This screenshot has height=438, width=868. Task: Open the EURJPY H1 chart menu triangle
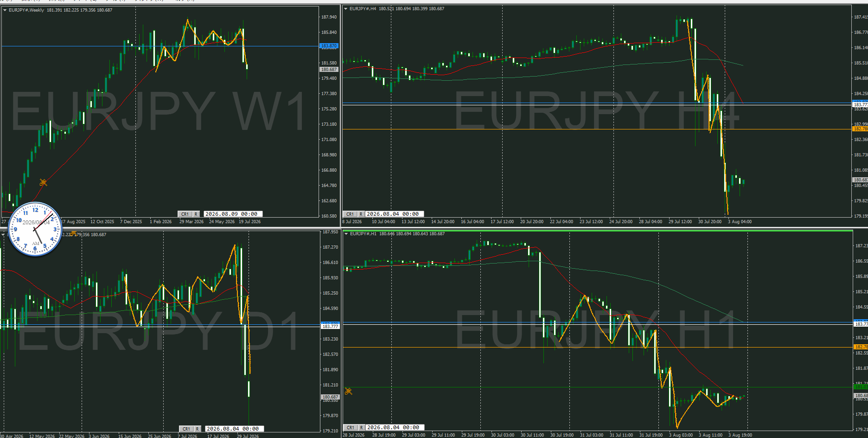pyautogui.click(x=346, y=233)
